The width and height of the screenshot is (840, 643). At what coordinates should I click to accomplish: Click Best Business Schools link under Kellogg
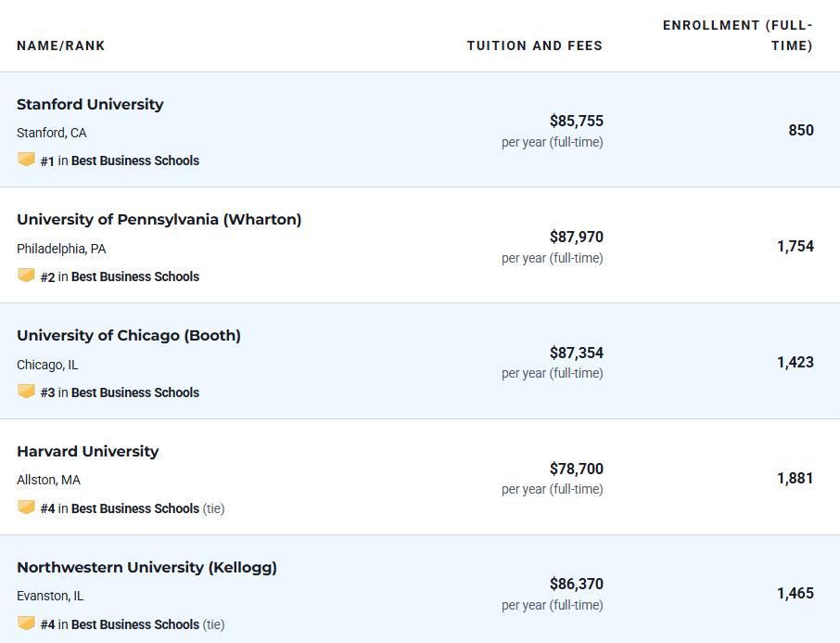coord(135,624)
